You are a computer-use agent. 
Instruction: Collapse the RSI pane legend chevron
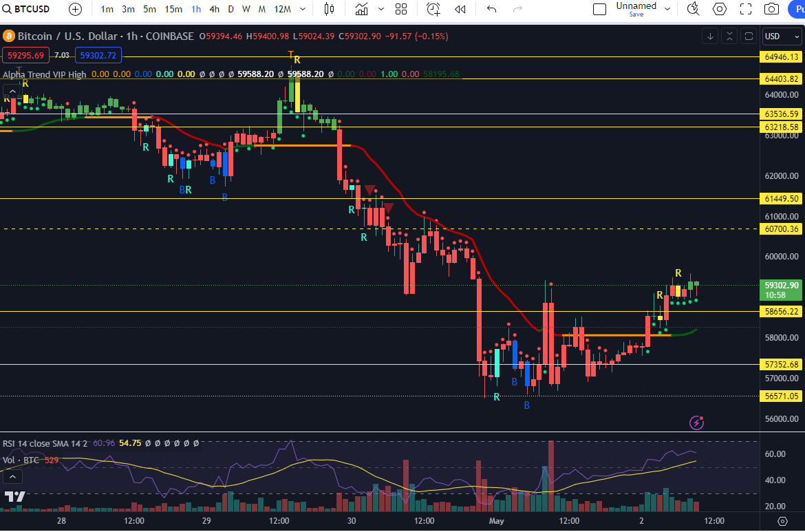pos(13,477)
